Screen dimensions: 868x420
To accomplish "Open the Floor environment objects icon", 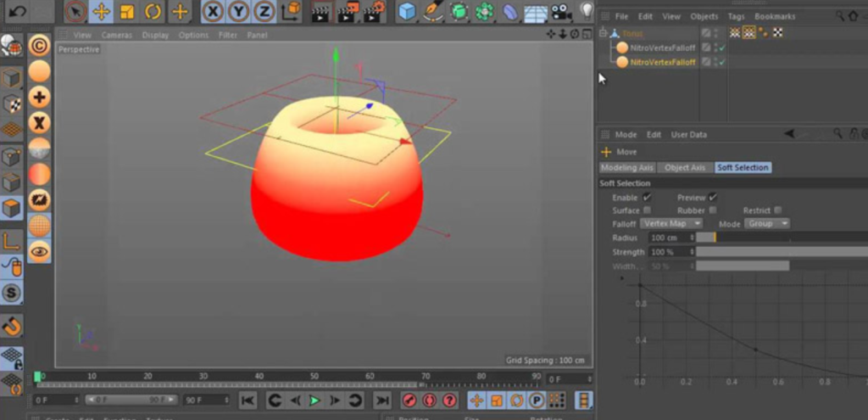I will pyautogui.click(x=536, y=12).
